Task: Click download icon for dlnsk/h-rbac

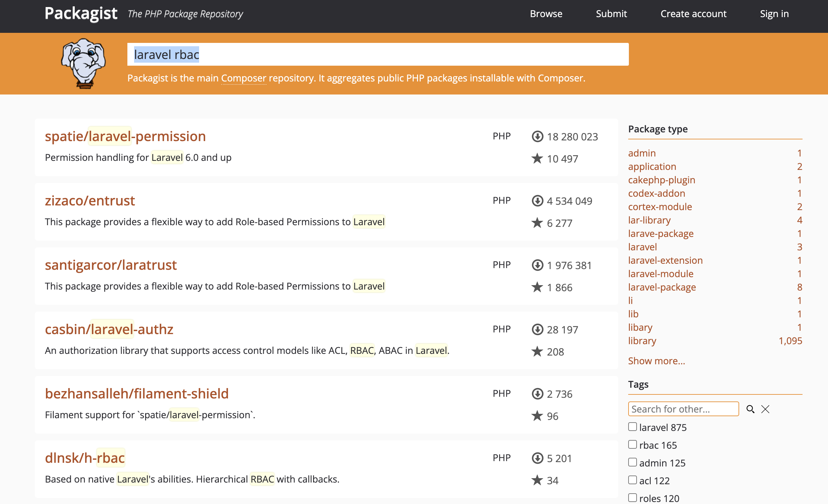Action: coord(537,458)
